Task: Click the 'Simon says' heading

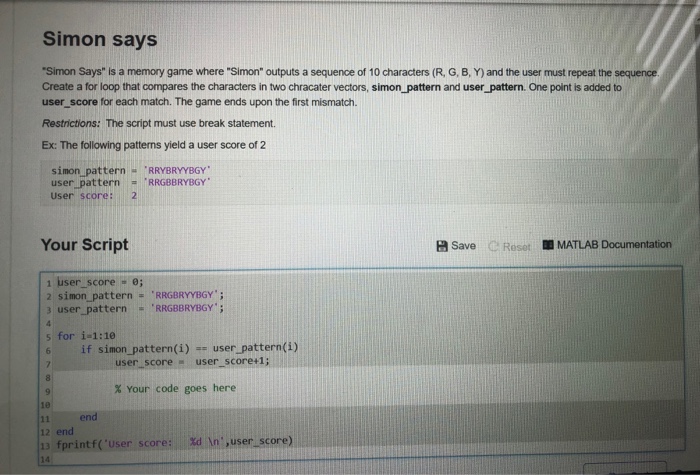Action: coord(100,39)
